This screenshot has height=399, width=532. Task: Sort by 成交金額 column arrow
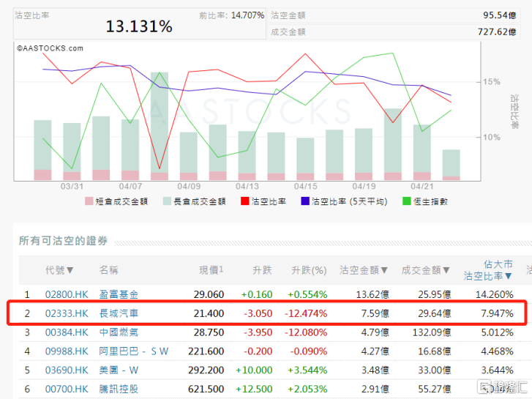click(x=446, y=270)
